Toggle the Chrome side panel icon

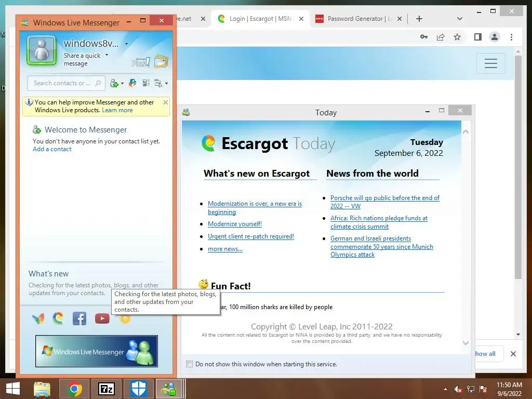pyautogui.click(x=478, y=37)
